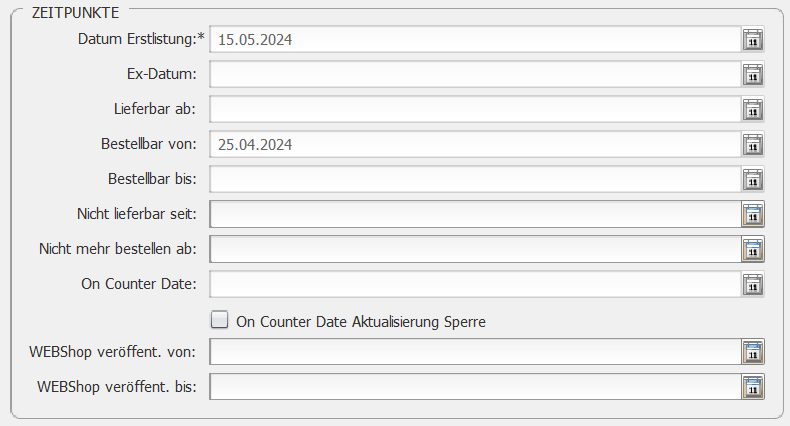This screenshot has height=426, width=790.
Task: Focus the Bestellbar bis input field
Action: click(475, 179)
